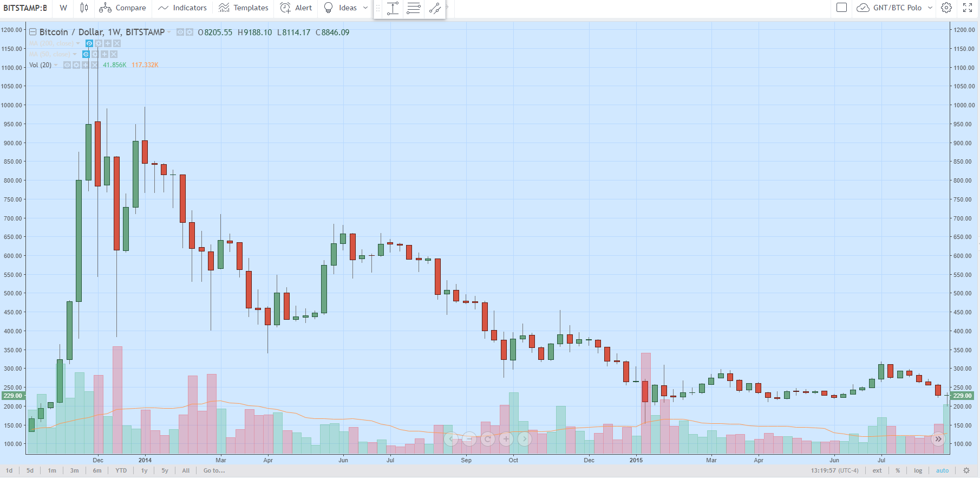This screenshot has width=980, height=478.
Task: Set date range to 1m
Action: pyautogui.click(x=52, y=470)
